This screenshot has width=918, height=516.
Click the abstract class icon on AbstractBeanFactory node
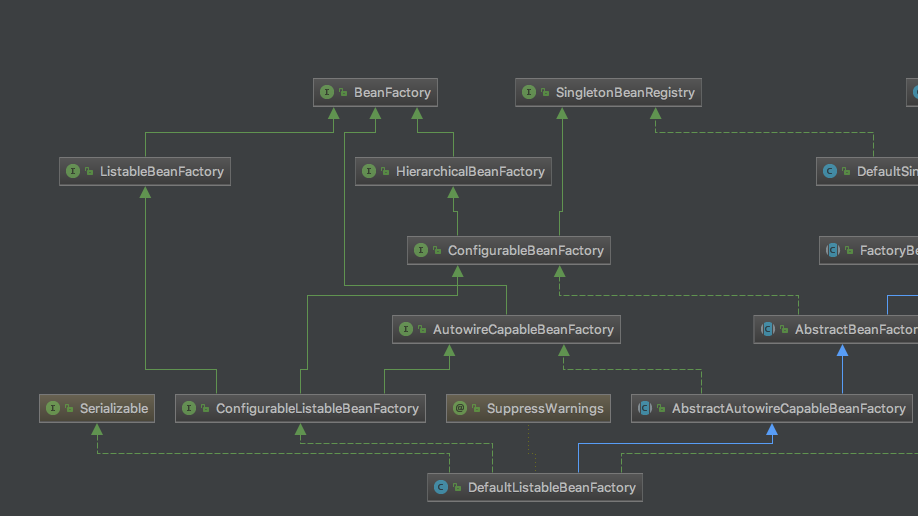768,329
